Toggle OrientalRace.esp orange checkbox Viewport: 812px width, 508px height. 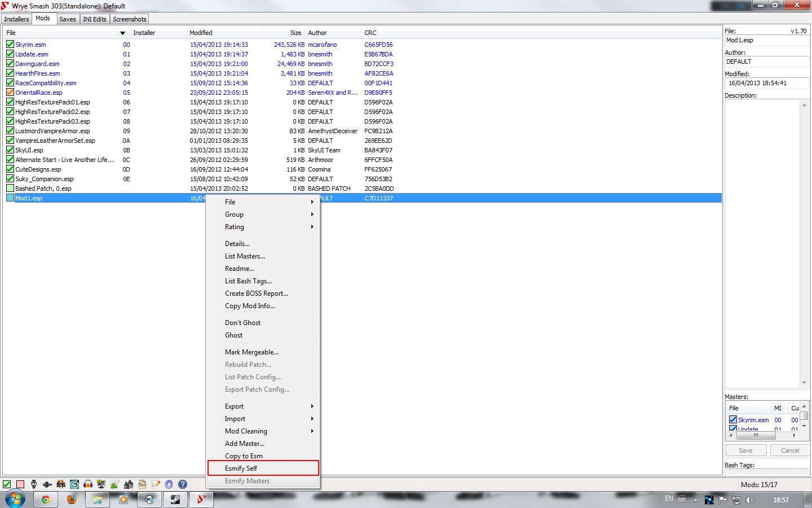click(x=10, y=93)
